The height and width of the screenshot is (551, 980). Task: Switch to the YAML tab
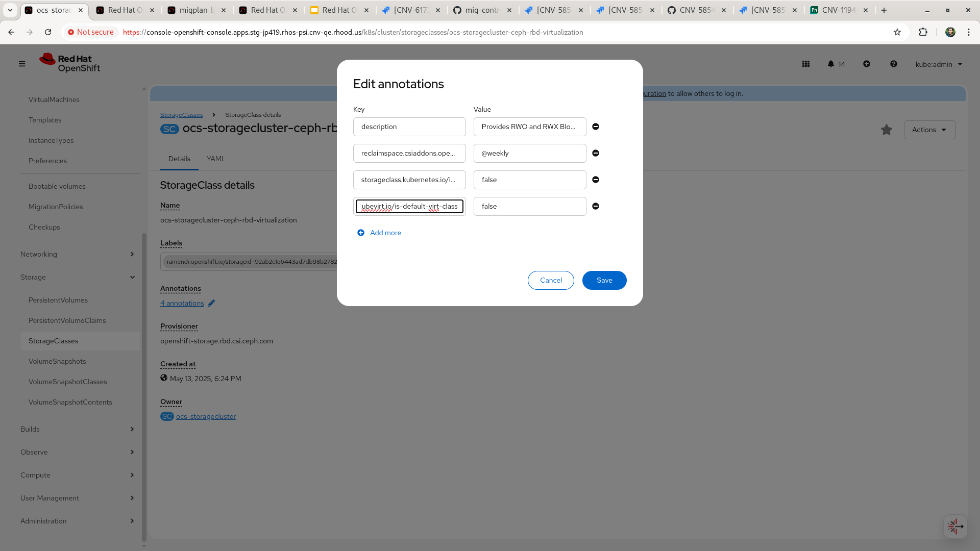(216, 159)
